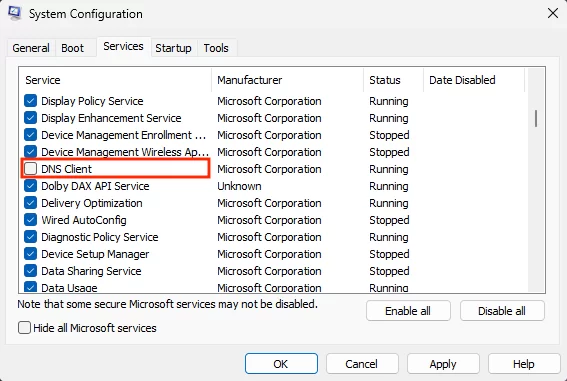Go to the Startup tab
The image size is (567, 381).
pos(173,48)
